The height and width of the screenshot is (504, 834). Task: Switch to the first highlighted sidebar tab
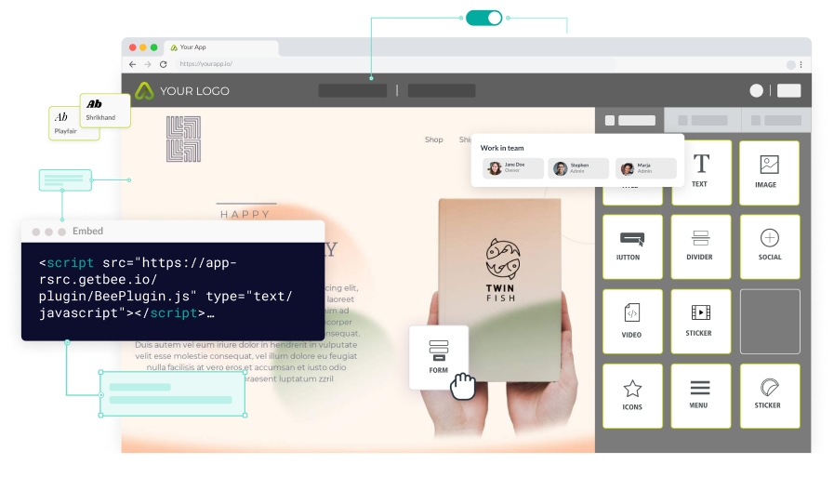(x=630, y=120)
